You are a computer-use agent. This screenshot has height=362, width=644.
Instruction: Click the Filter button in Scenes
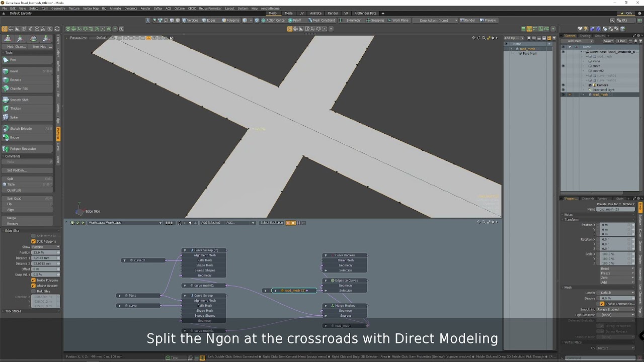point(621,41)
